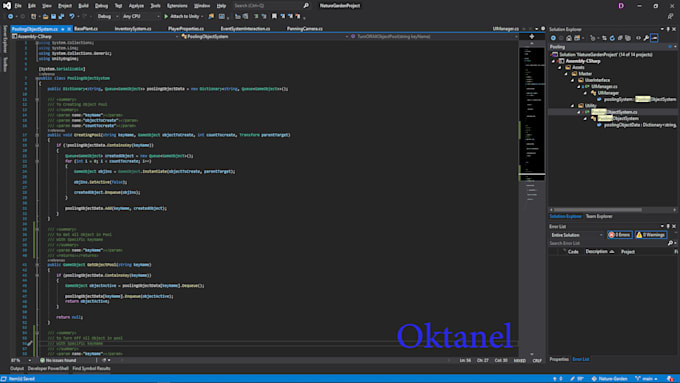Click the Attach to Unity button
680x383 pixels.
tap(182, 16)
